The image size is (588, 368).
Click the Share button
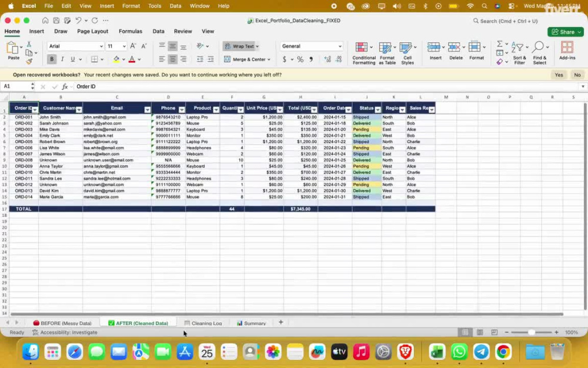pyautogui.click(x=566, y=32)
